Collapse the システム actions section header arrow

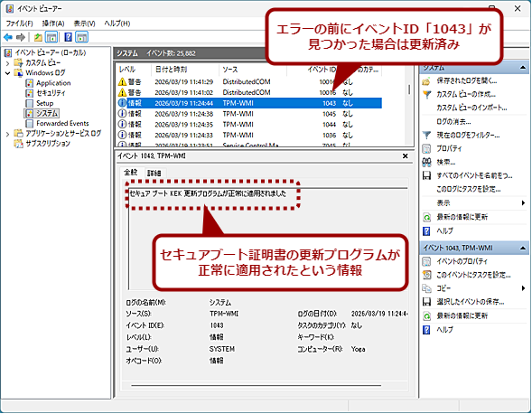[523, 68]
